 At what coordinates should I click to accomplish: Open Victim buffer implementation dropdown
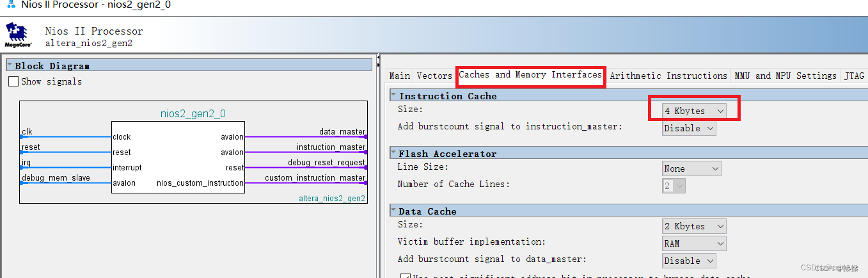coord(695,243)
